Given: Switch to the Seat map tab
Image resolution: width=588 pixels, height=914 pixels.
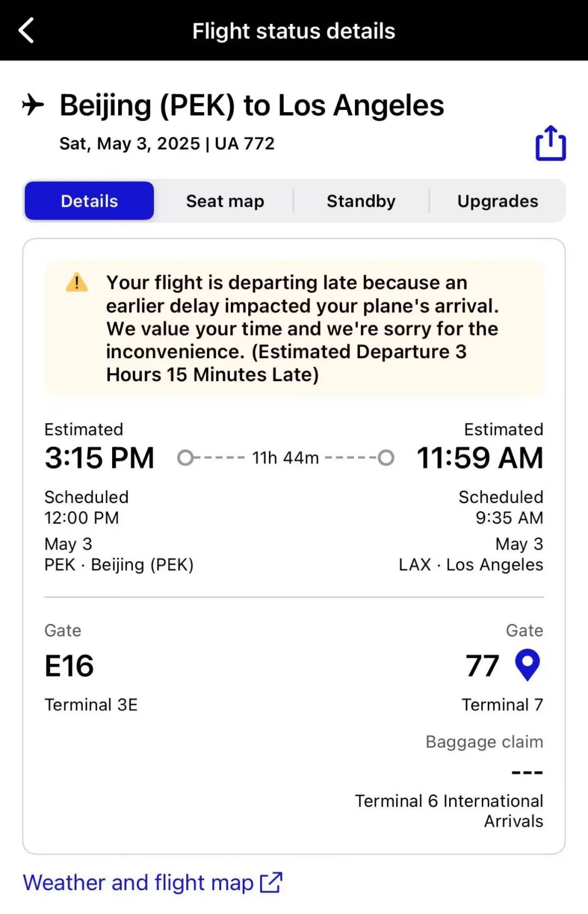Looking at the screenshot, I should (225, 201).
